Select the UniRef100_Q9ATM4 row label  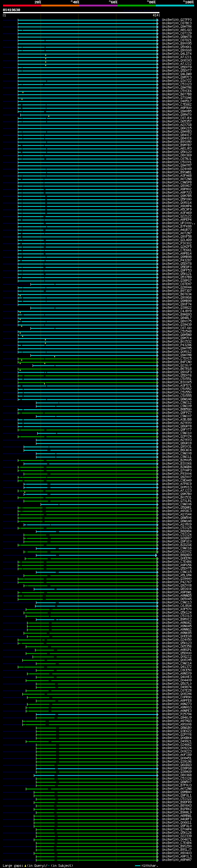[x=177, y=26]
